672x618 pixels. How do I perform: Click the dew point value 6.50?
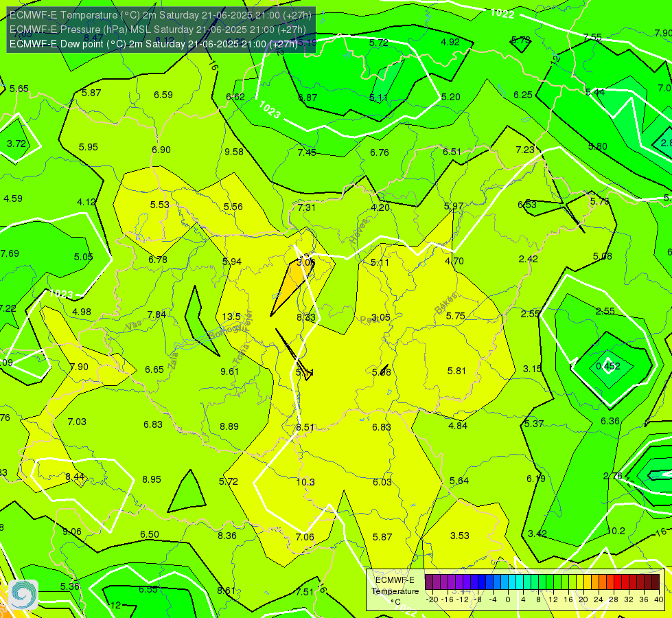[x=150, y=534]
